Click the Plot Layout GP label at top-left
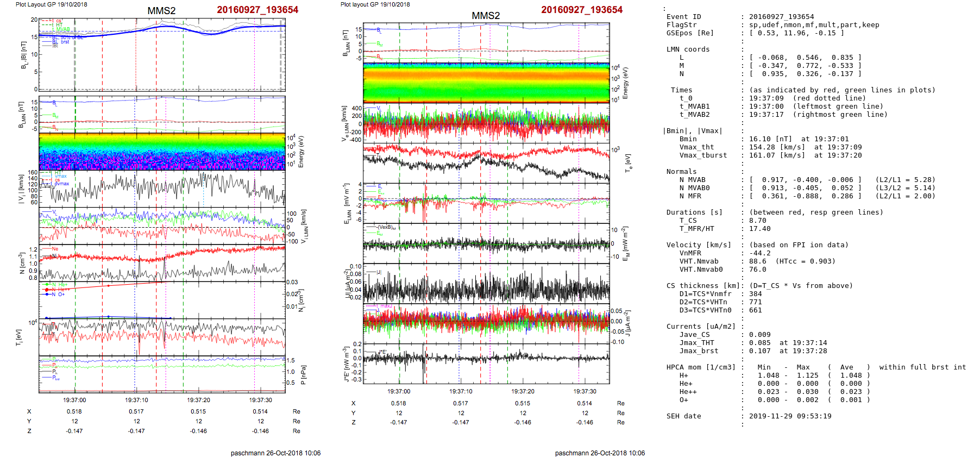The image size is (980, 457). [x=51, y=4]
